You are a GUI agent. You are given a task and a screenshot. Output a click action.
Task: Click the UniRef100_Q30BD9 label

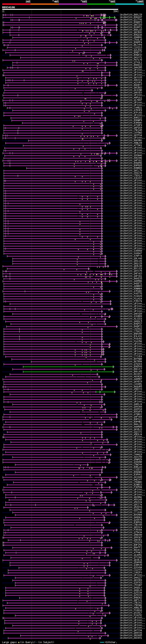click(131, 316)
